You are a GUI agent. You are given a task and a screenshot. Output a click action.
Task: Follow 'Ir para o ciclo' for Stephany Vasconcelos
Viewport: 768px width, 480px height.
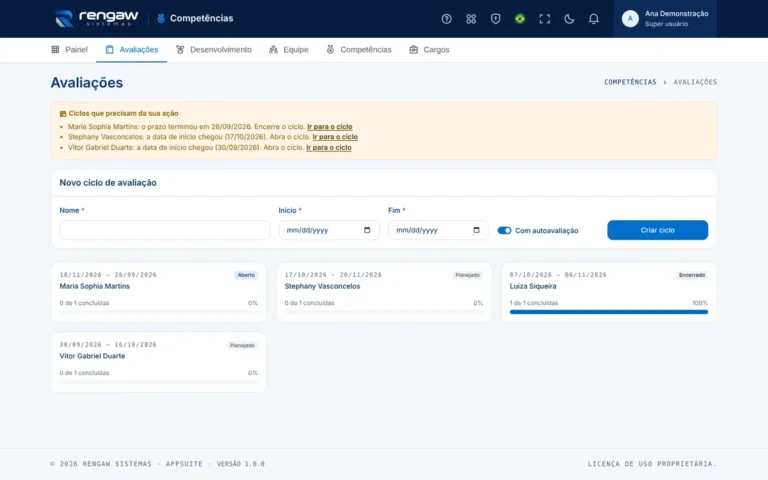[335, 137]
